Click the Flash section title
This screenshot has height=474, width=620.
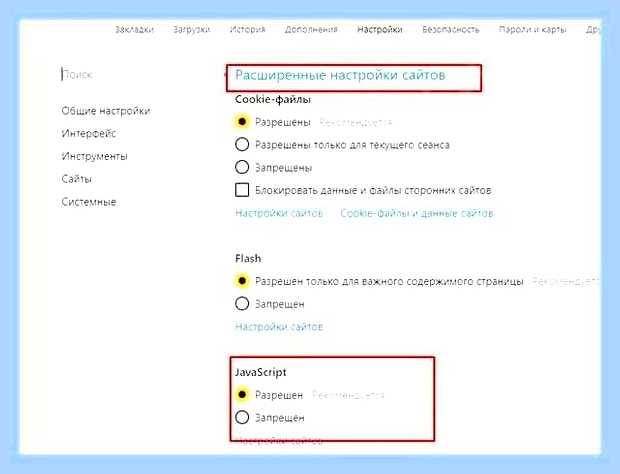[x=248, y=259]
